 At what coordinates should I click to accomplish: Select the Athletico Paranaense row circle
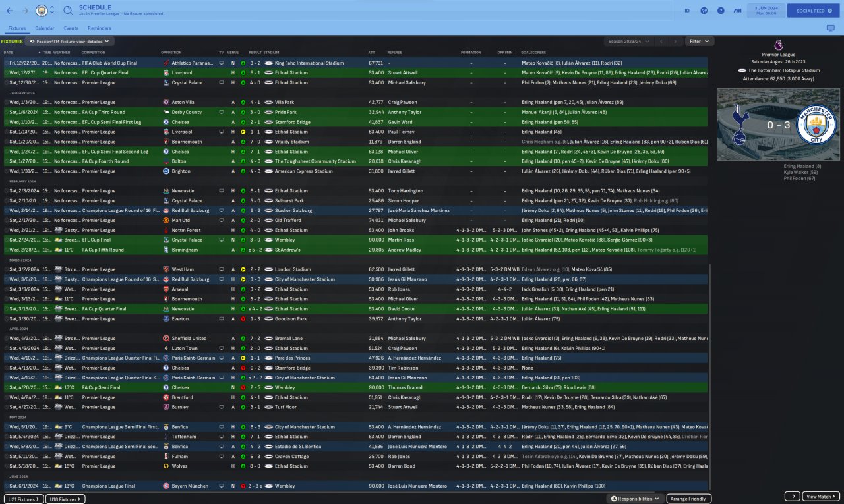click(x=7, y=63)
